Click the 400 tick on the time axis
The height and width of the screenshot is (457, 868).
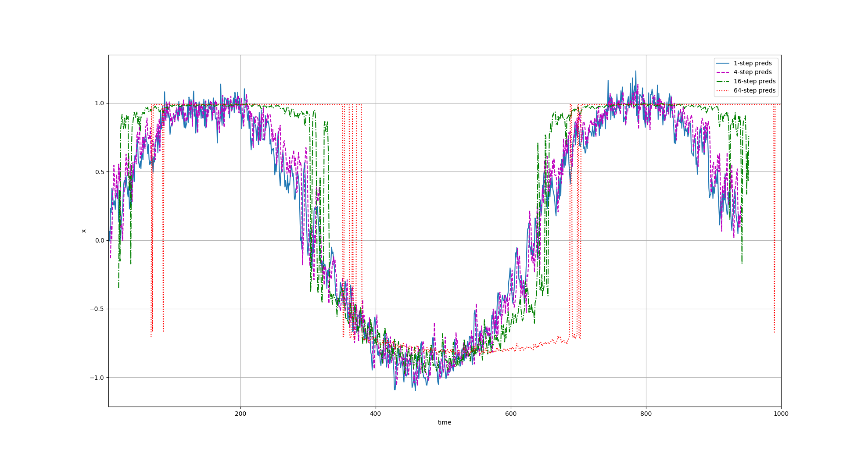[376, 414]
